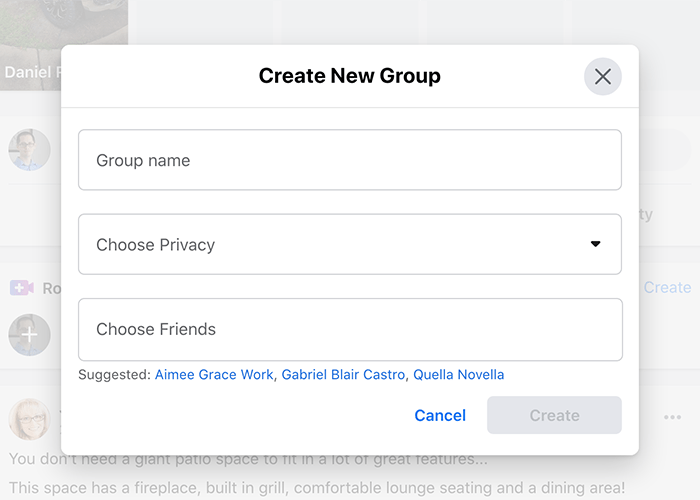Close the Create New Group dialog
Screen dimensions: 700x500
[603, 77]
